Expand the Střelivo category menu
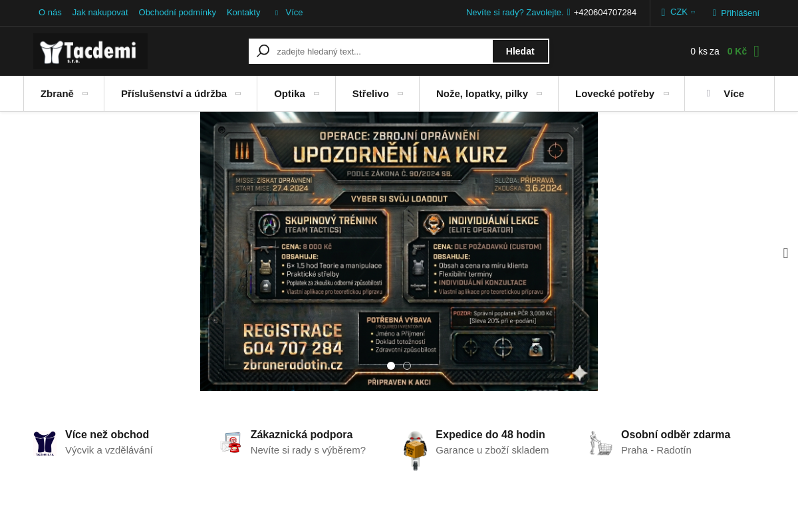Screen dimensions: 798x532 coord(377,94)
